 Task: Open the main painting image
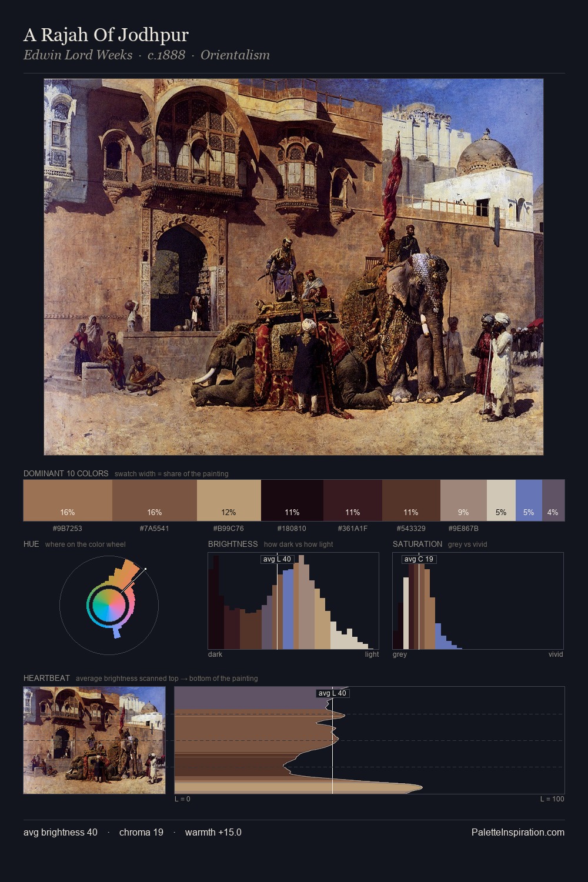tap(293, 267)
